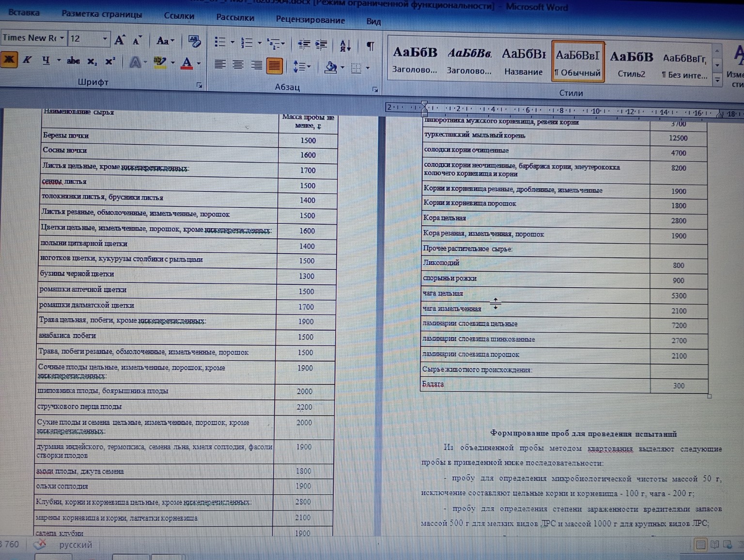Viewport: 744px width, 560px height.
Task: Decrease paragraph indent
Action: point(304,44)
